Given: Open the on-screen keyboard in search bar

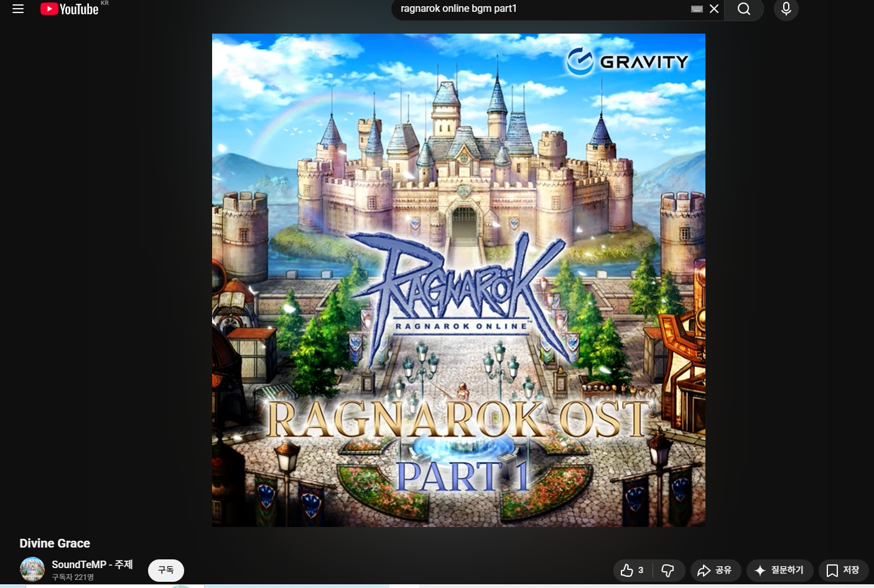Looking at the screenshot, I should [697, 9].
